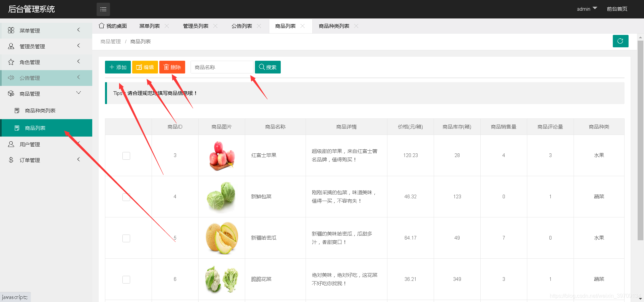Open the admin dropdown menu
Screen dimensions: 644x302
(x=587, y=9)
